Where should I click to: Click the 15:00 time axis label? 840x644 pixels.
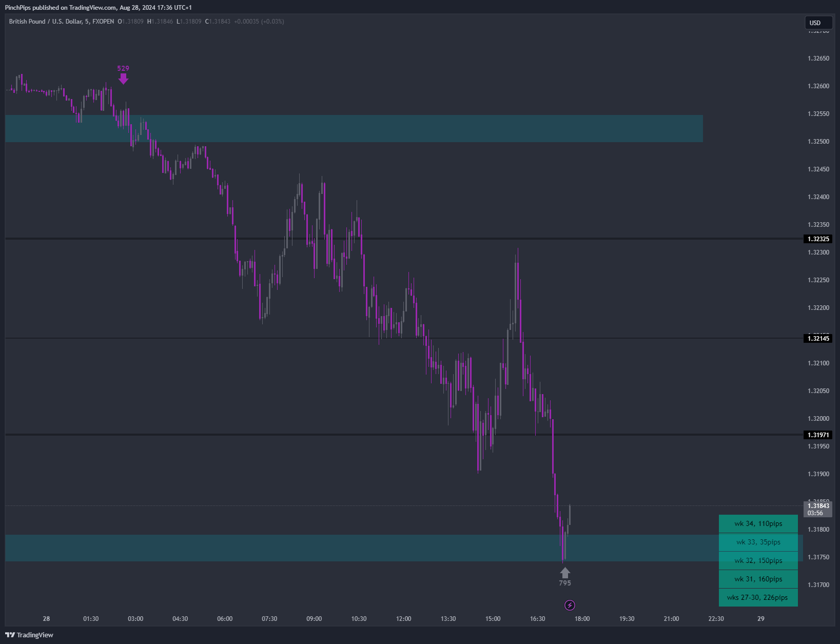coord(493,619)
